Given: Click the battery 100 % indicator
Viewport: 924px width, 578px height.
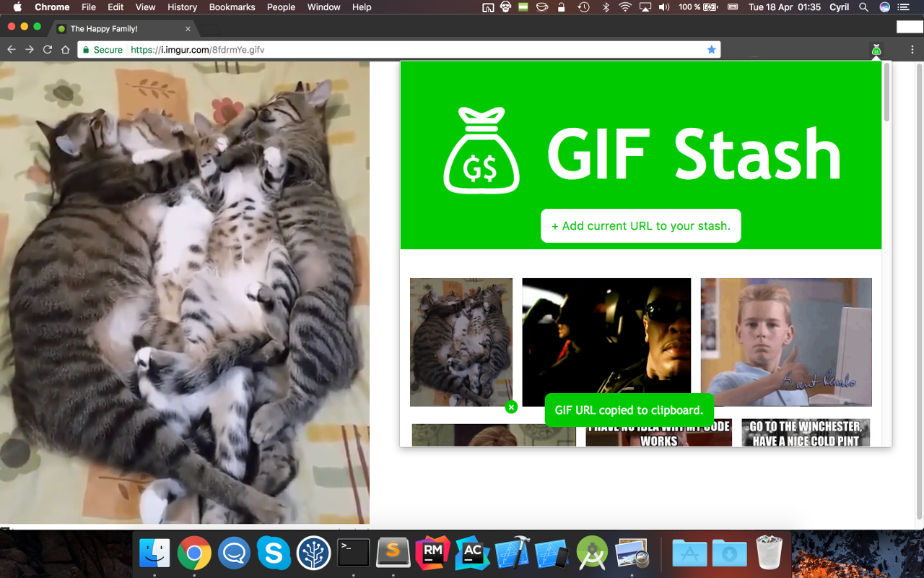Looking at the screenshot, I should click(698, 7).
